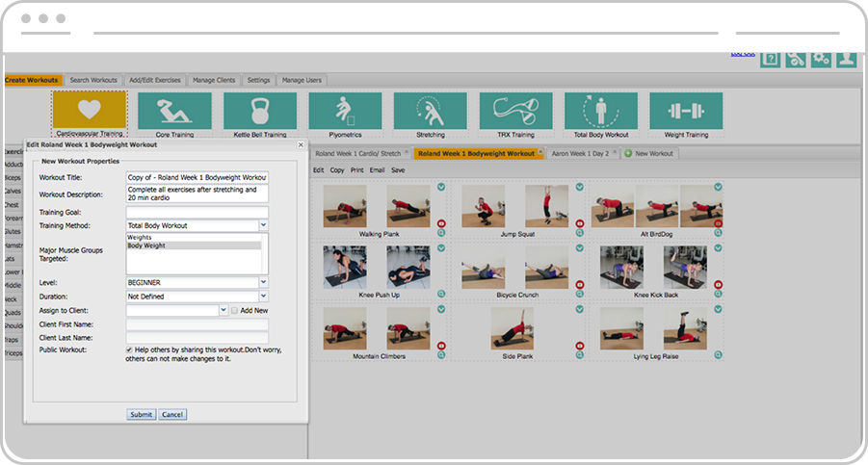The image size is (868, 465).
Task: Expand the Side Plank options chevron
Action: click(580, 309)
